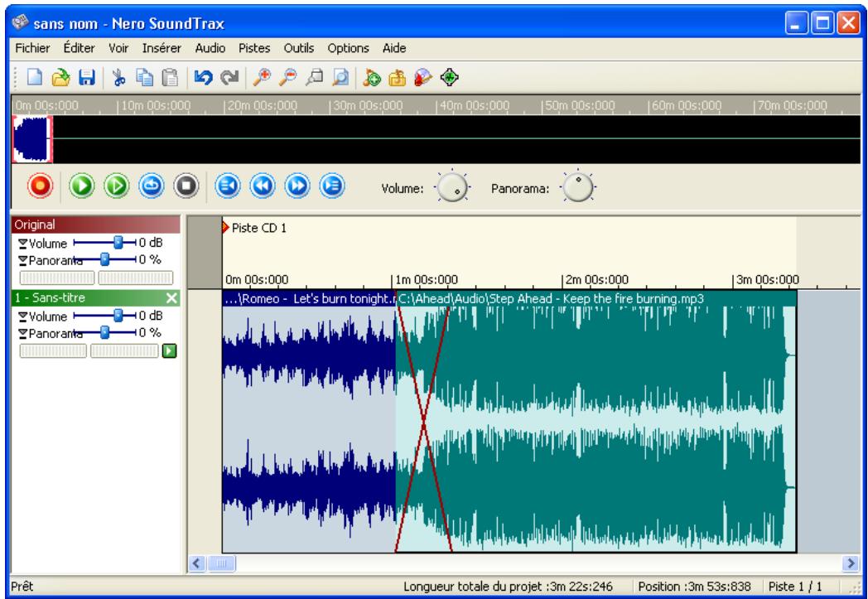Click the green crosshair toolbar icon

coord(450,78)
